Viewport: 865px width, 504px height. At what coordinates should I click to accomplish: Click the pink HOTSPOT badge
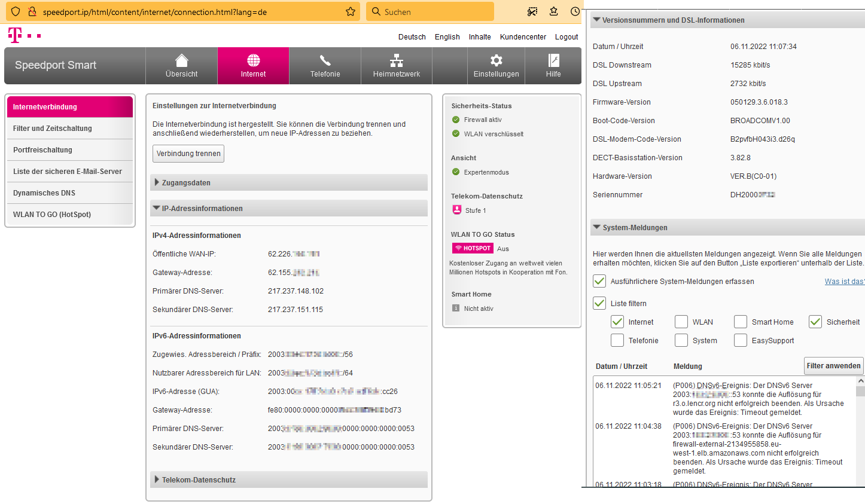coord(473,248)
